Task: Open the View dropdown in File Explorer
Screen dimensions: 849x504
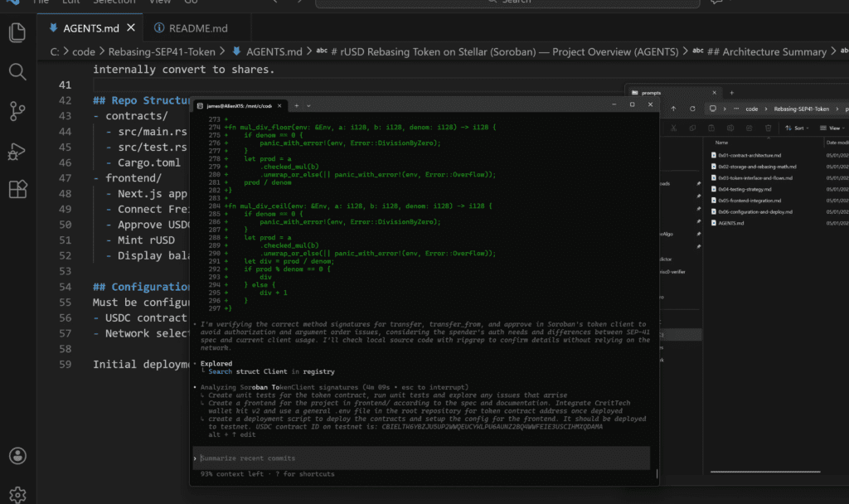Action: pyautogui.click(x=834, y=128)
